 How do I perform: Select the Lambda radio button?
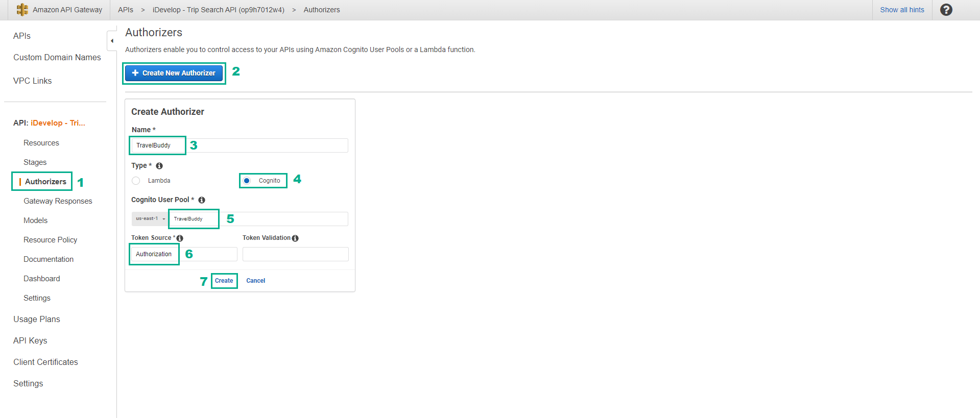click(136, 181)
